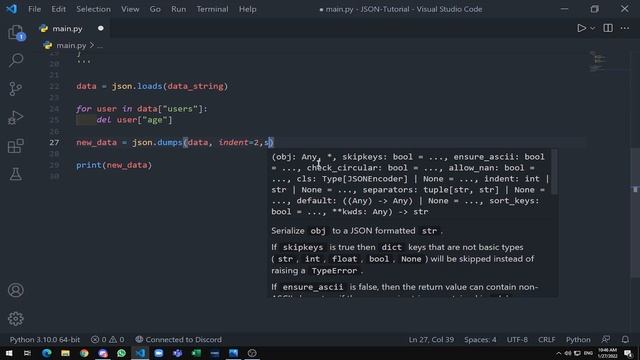Click the VS Code logo icon
This screenshot has width=640, height=360.
point(11,9)
